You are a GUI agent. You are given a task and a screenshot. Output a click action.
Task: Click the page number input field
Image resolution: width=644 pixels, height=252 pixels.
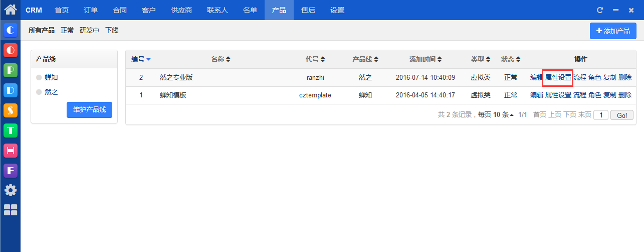(601, 115)
